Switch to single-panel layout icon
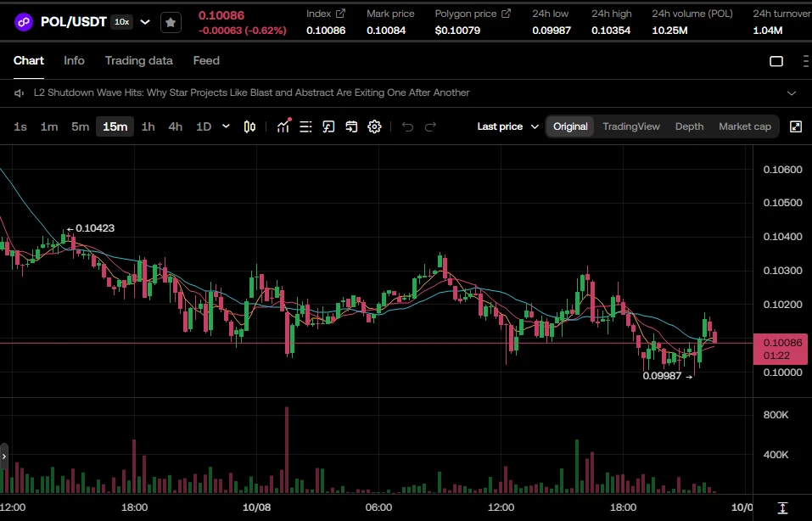Image resolution: width=812 pixels, height=521 pixels. [776, 61]
